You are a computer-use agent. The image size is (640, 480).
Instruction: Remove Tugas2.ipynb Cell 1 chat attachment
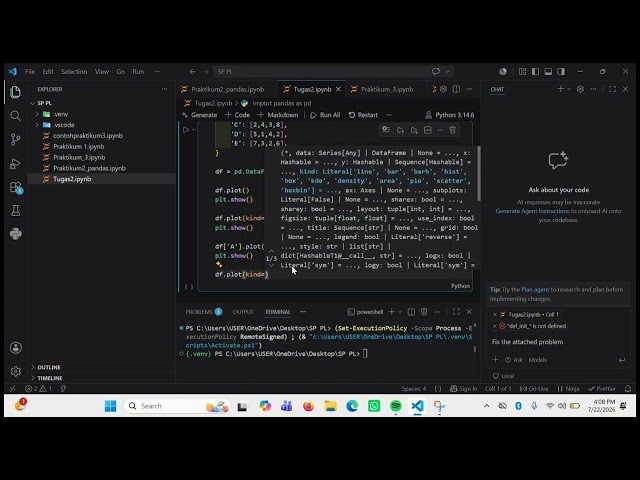click(x=495, y=314)
